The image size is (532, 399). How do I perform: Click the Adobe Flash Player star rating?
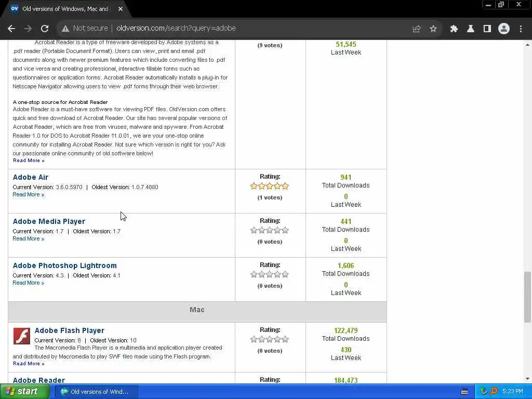(270, 339)
